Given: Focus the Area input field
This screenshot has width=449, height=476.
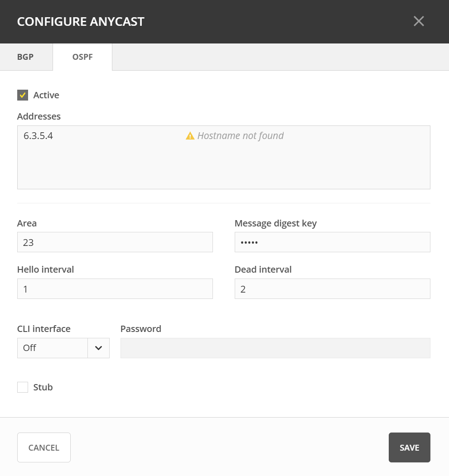Looking at the screenshot, I should pyautogui.click(x=115, y=242).
